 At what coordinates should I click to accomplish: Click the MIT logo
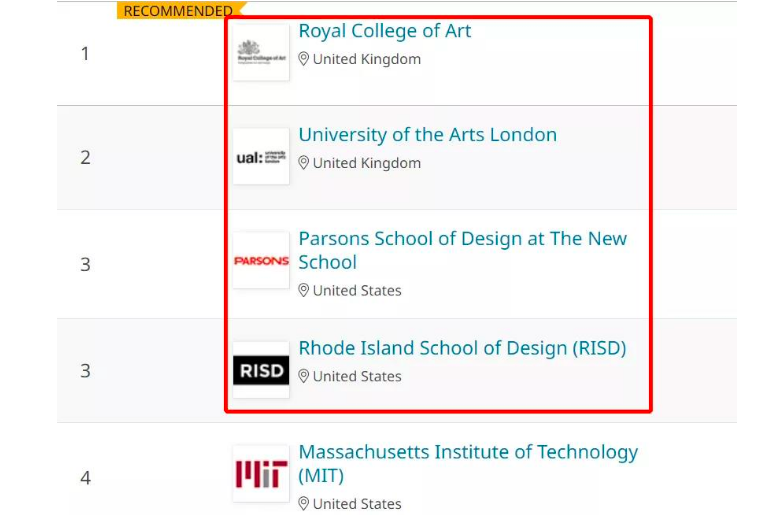click(x=261, y=474)
